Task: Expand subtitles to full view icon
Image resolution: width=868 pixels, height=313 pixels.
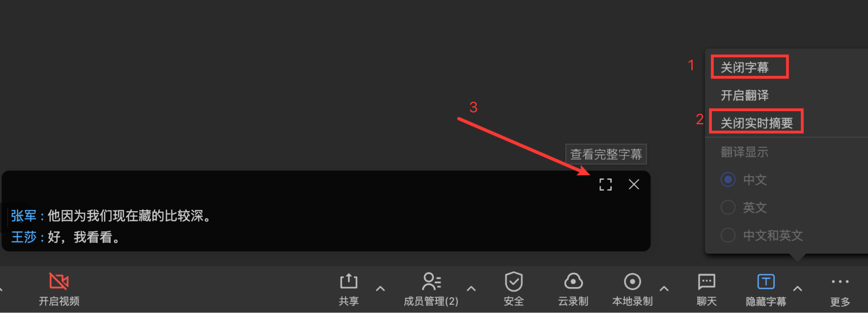Action: [x=605, y=184]
